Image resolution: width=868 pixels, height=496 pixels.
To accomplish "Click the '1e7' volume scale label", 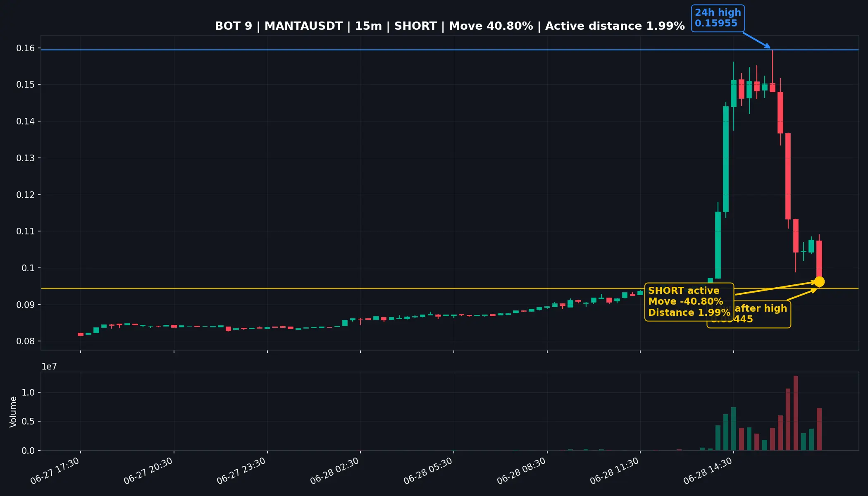I will pos(49,367).
